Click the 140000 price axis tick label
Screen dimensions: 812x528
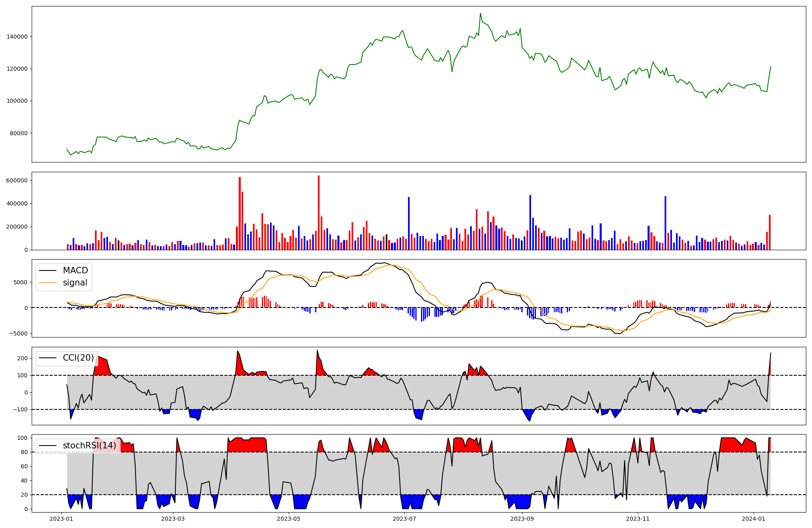(17, 37)
